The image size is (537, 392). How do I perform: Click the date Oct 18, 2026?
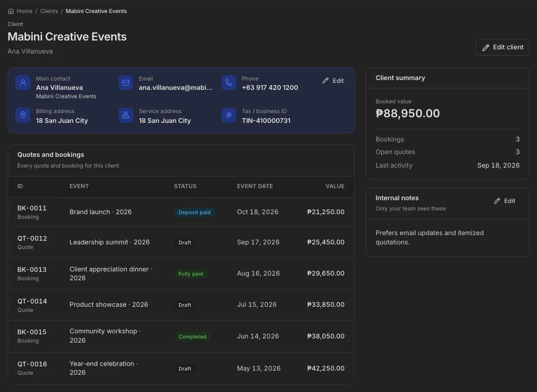tap(257, 212)
